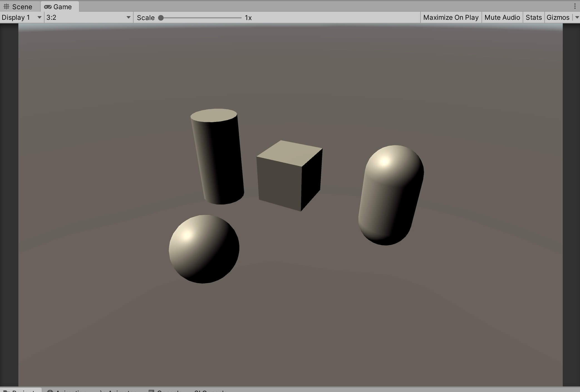Toggle Gizmos in Game view
This screenshot has height=392, width=580.
click(558, 18)
